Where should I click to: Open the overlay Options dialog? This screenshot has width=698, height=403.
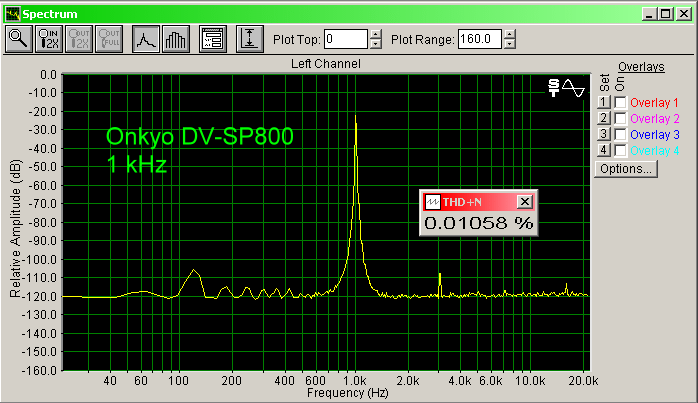click(626, 169)
